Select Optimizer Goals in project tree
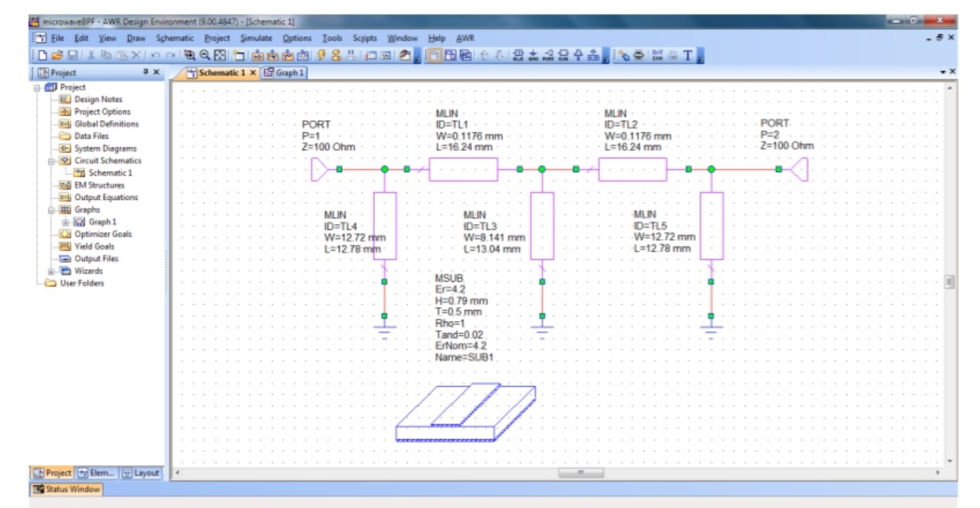The height and width of the screenshot is (508, 980). point(103,234)
